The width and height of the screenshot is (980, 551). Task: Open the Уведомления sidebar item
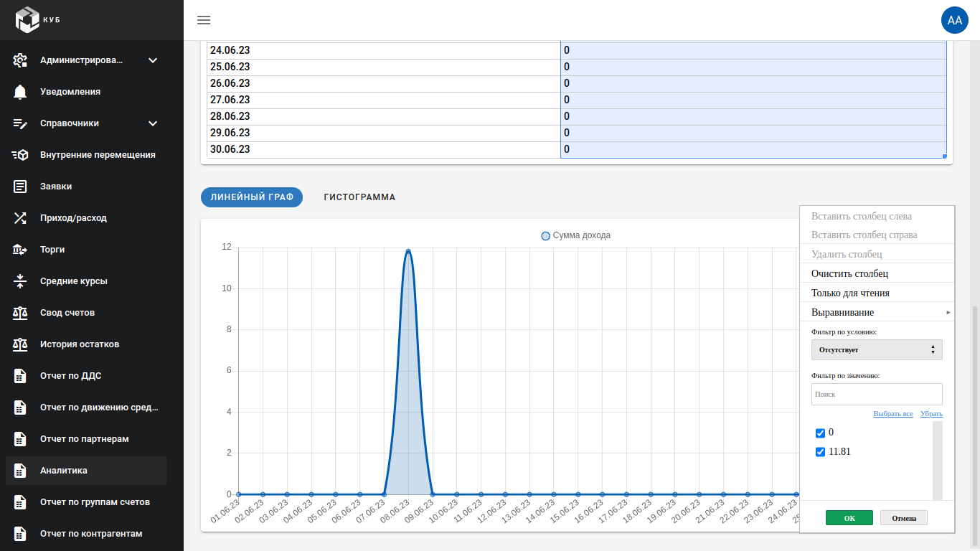coord(86,92)
